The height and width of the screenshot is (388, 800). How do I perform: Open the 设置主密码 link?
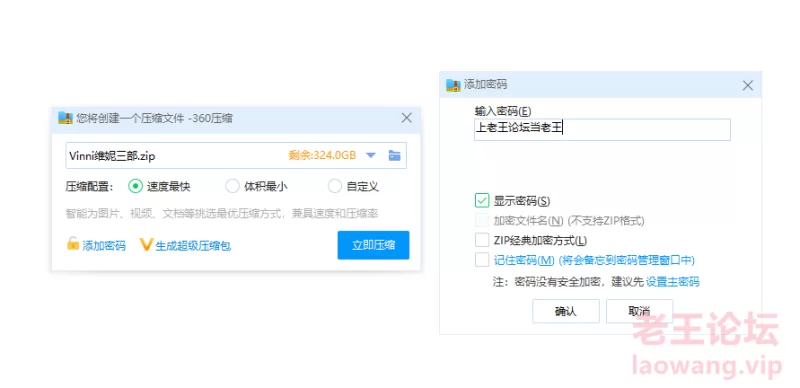pyautogui.click(x=672, y=282)
